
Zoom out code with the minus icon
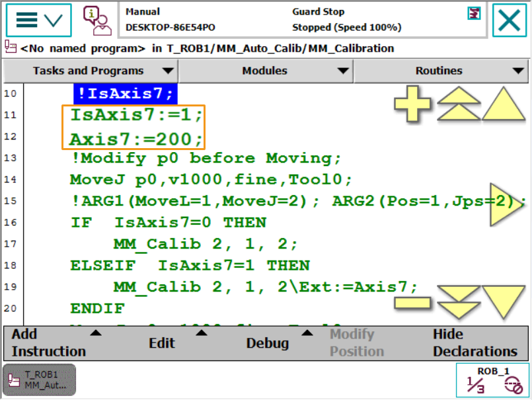tap(412, 303)
